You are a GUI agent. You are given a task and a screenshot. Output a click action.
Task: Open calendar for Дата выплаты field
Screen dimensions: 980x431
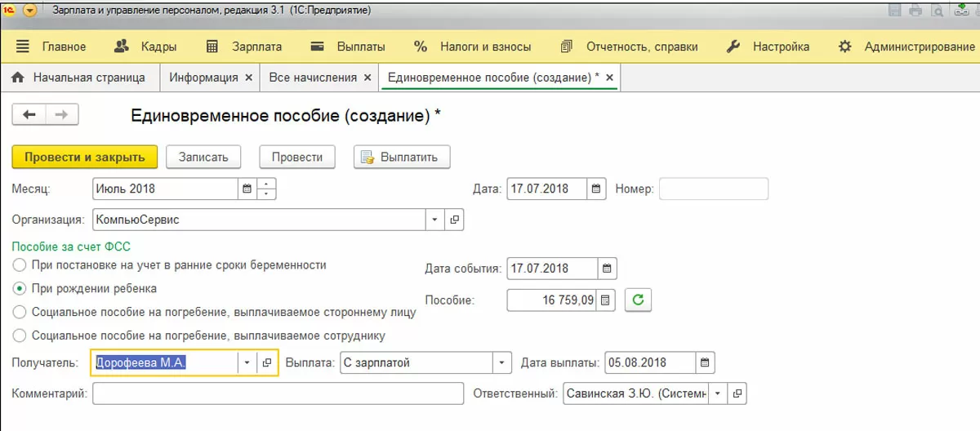click(x=706, y=362)
